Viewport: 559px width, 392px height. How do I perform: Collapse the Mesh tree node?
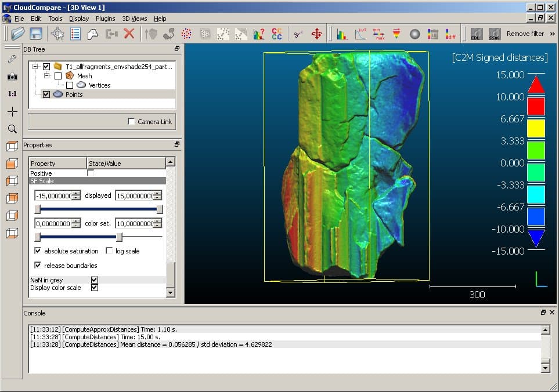tap(46, 76)
